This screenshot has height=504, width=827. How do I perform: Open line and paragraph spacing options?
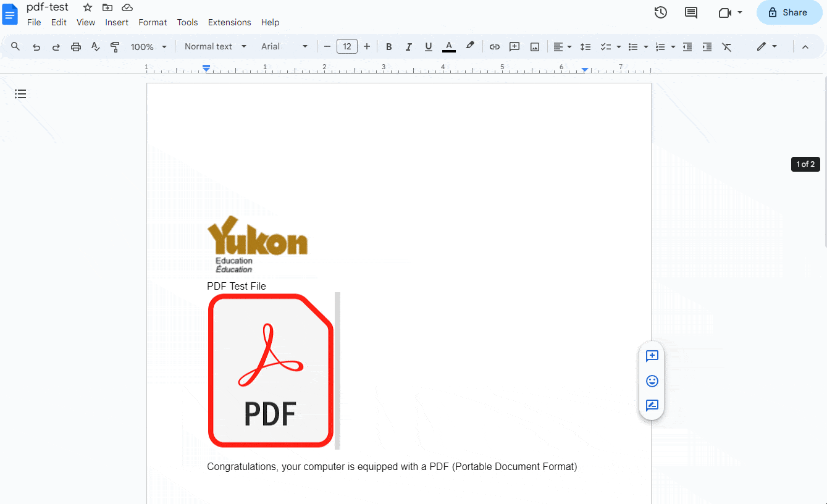click(586, 46)
